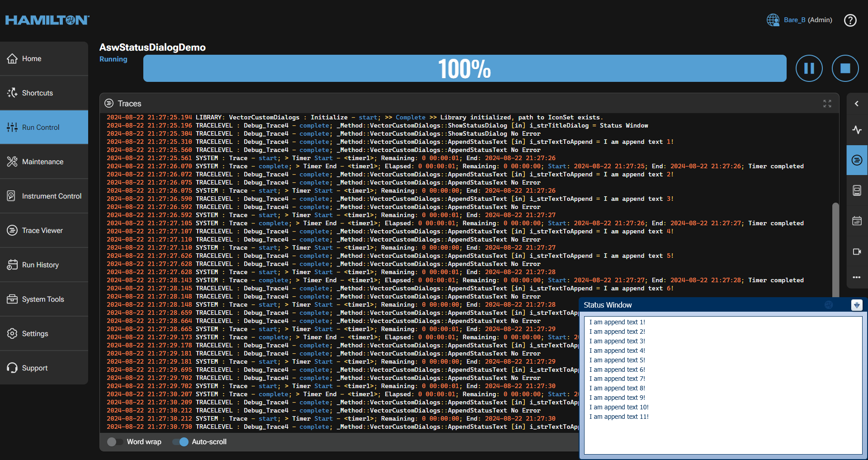Click the Traces panel header icon
The width and height of the screenshot is (868, 460).
point(109,104)
